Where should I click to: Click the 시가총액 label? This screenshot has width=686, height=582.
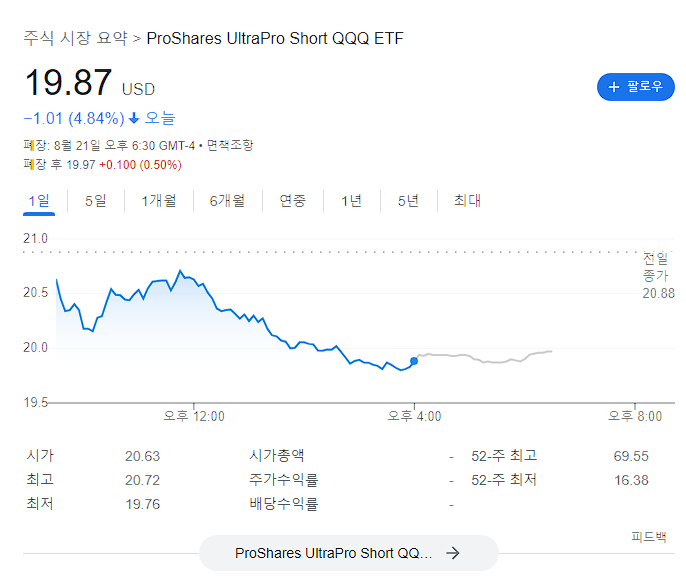[276, 456]
